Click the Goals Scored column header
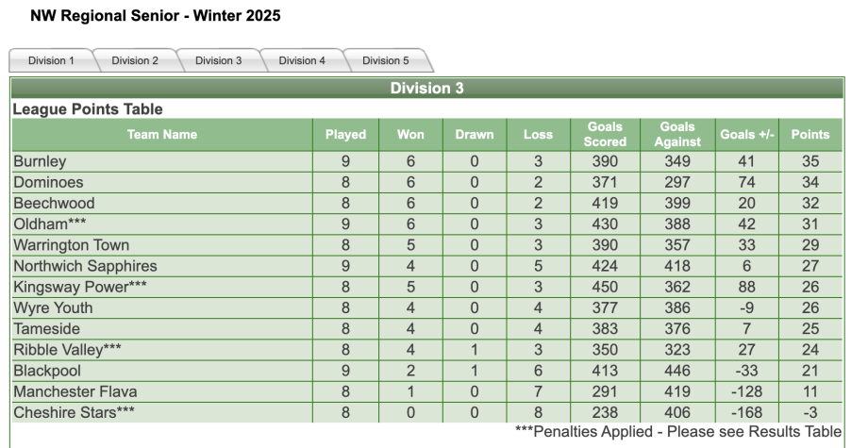The width and height of the screenshot is (868, 448). pos(605,134)
